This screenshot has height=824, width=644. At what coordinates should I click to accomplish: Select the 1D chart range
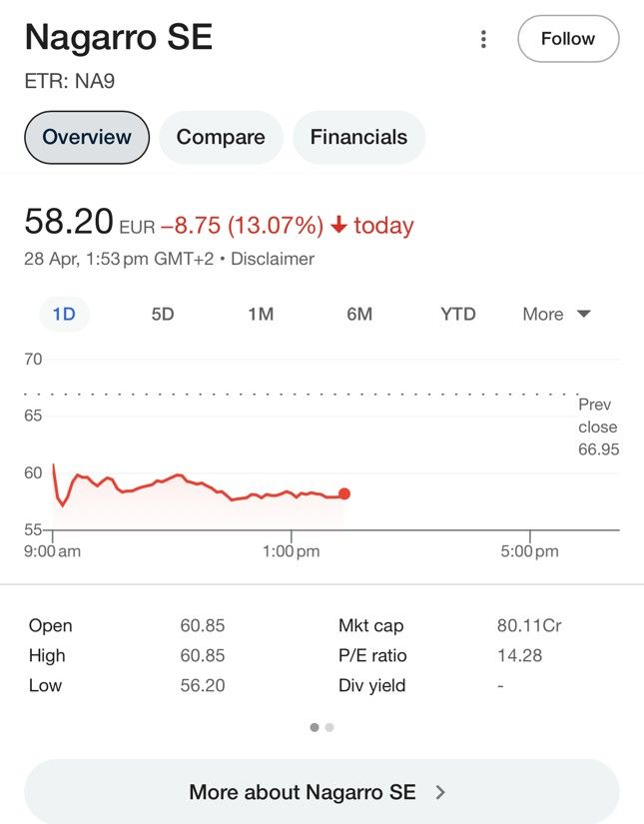64,314
